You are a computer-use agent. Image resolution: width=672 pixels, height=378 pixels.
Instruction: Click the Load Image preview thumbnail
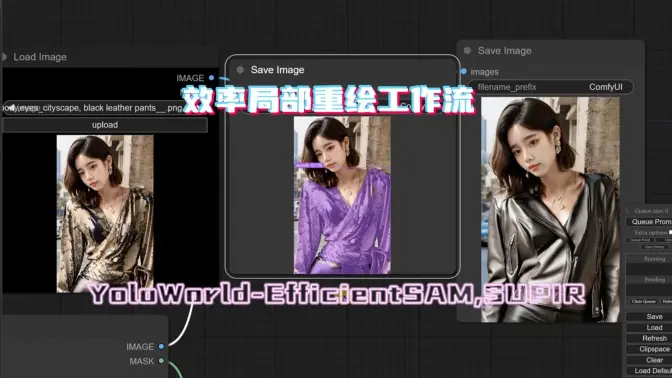[105, 214]
